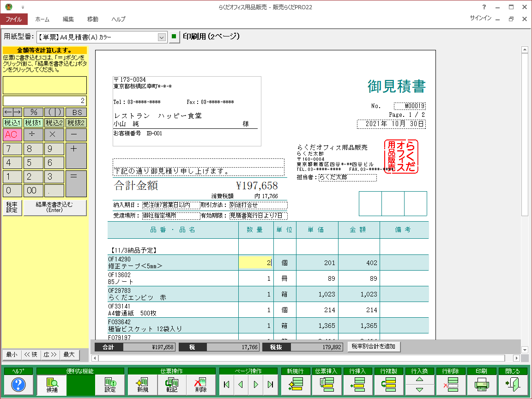This screenshot has width=532, height=399.
Task: Click the title bar question mark help icon
Action: tap(484, 7)
